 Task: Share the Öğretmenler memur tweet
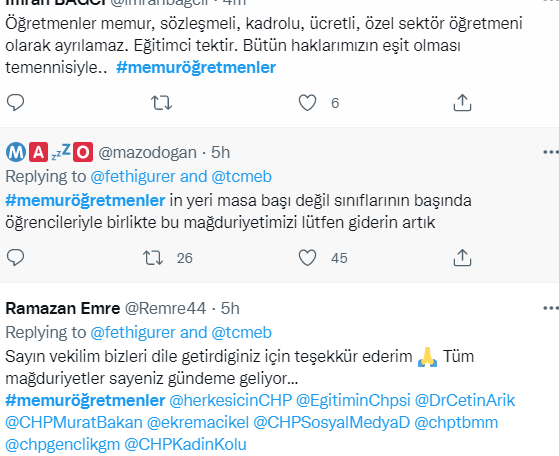pos(462,103)
